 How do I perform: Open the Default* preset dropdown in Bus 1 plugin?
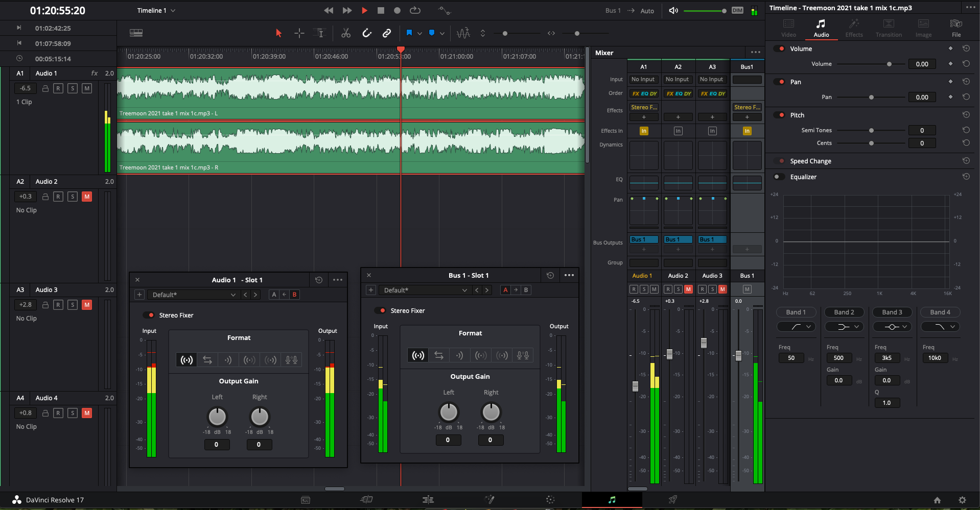[425, 290]
